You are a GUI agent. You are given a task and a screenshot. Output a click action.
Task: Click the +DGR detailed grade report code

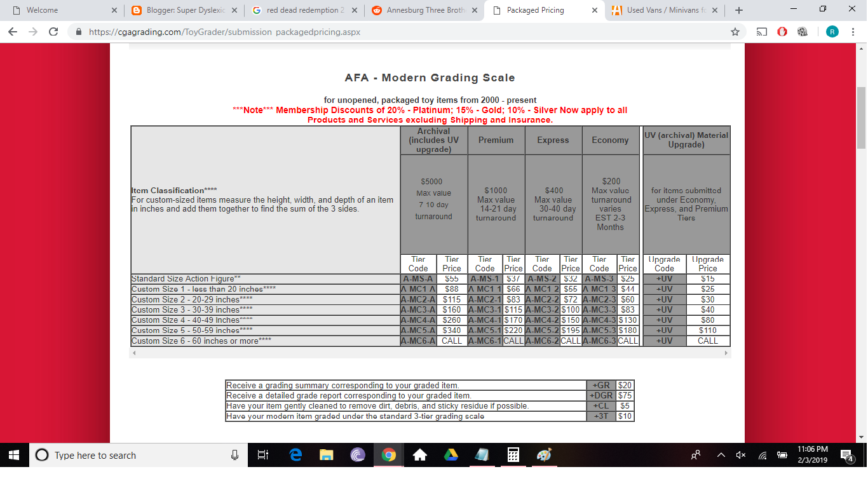pos(602,395)
